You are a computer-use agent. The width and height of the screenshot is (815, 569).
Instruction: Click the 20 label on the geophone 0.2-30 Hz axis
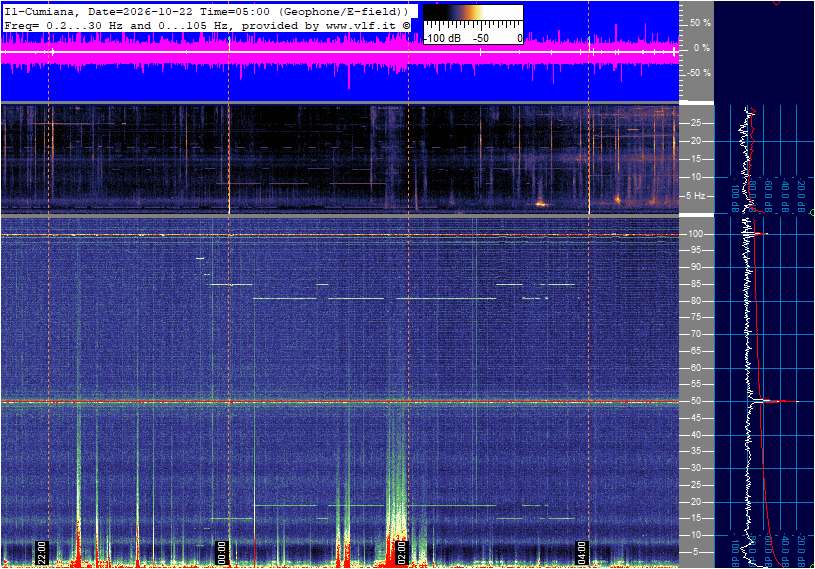[x=695, y=141]
